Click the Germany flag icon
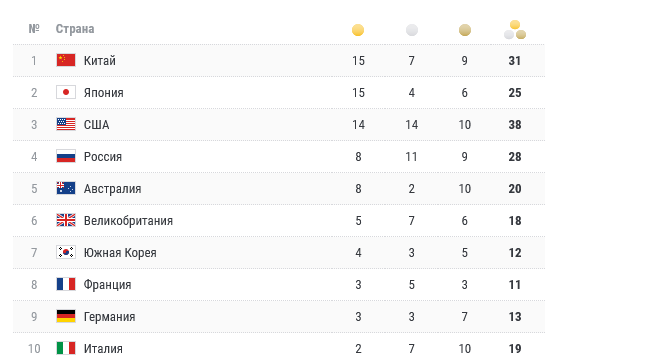The width and height of the screenshot is (646, 363). click(66, 316)
